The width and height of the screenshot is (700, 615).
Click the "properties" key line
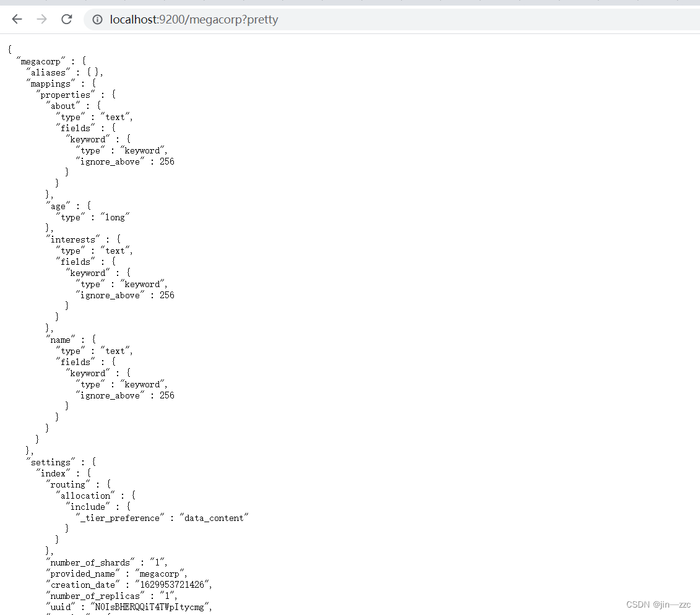[x=76, y=95]
